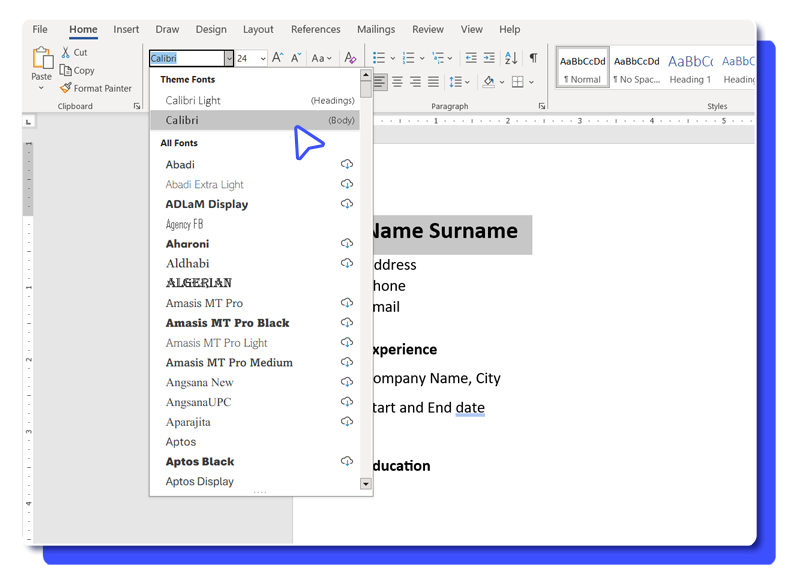
Task: Open the font size dropdown arrow
Action: 263,58
